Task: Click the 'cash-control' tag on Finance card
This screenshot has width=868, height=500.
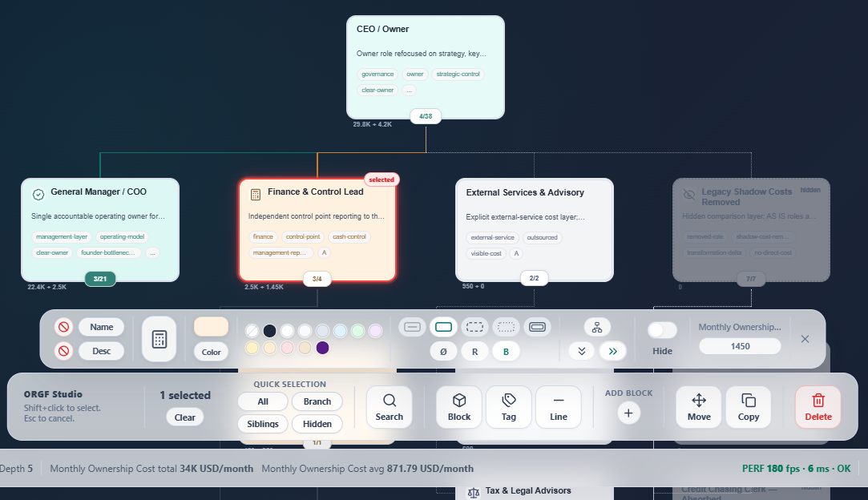Action: (x=349, y=237)
